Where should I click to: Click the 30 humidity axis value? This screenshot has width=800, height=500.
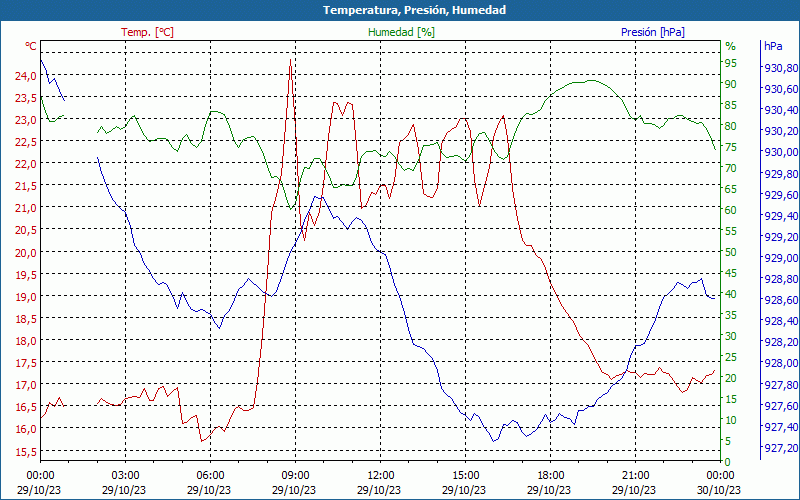731,336
